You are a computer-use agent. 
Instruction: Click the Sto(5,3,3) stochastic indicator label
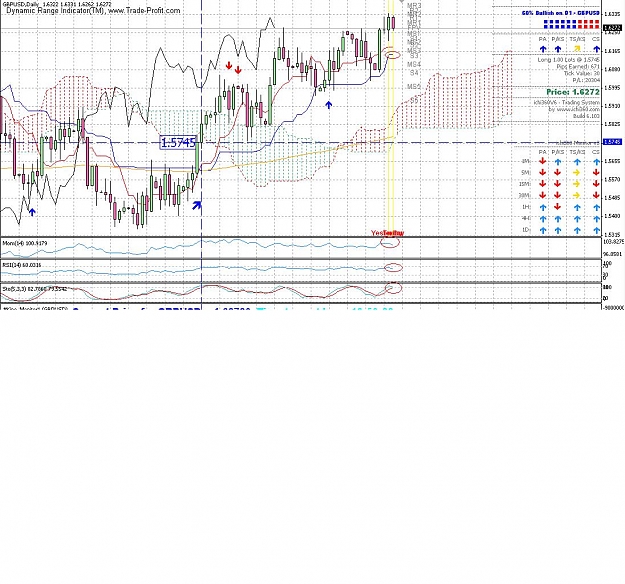pos(34,288)
